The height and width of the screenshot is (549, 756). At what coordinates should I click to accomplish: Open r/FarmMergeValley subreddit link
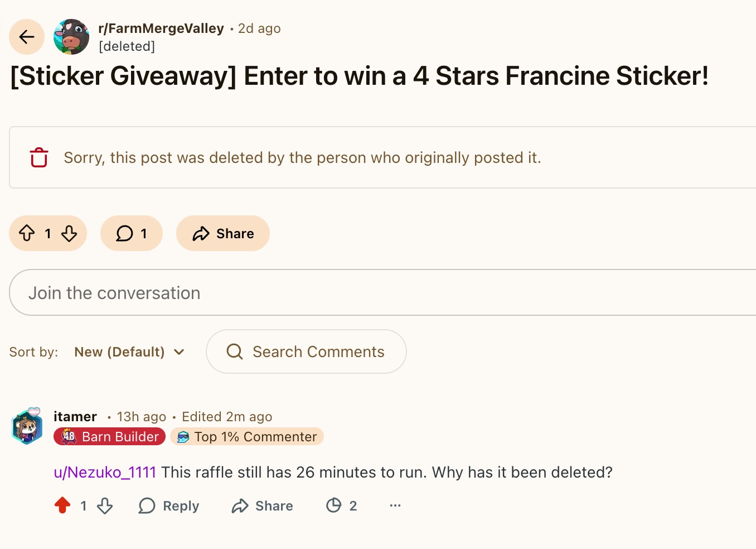pyautogui.click(x=161, y=28)
